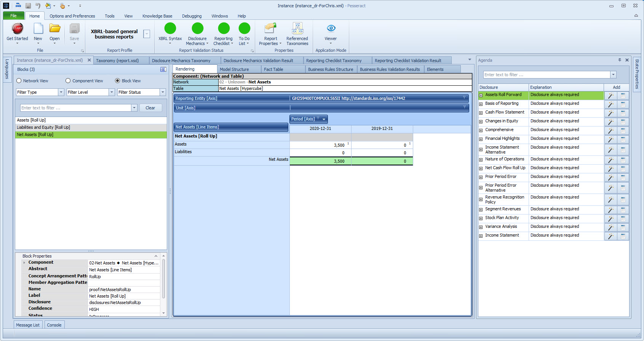Image resolution: width=644 pixels, height=341 pixels.
Task: Open the State Properties side panel
Action: 637,74
